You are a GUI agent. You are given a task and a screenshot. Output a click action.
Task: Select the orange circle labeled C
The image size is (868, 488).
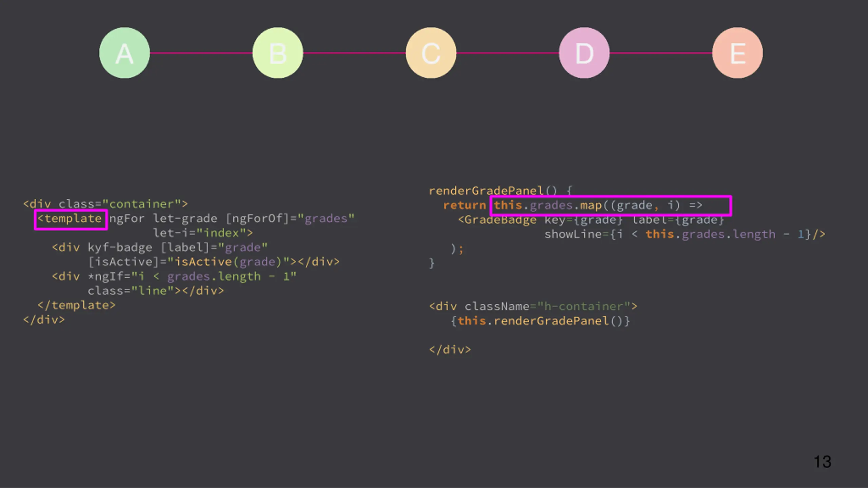coord(431,53)
